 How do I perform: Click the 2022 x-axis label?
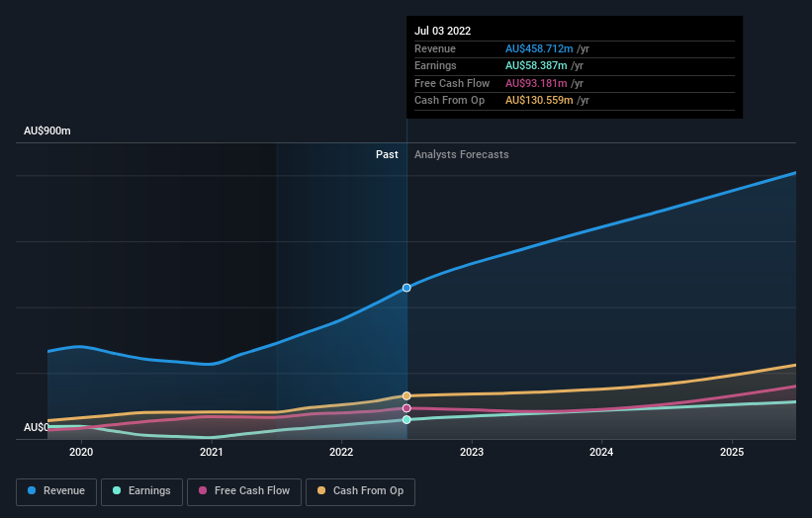tap(341, 452)
